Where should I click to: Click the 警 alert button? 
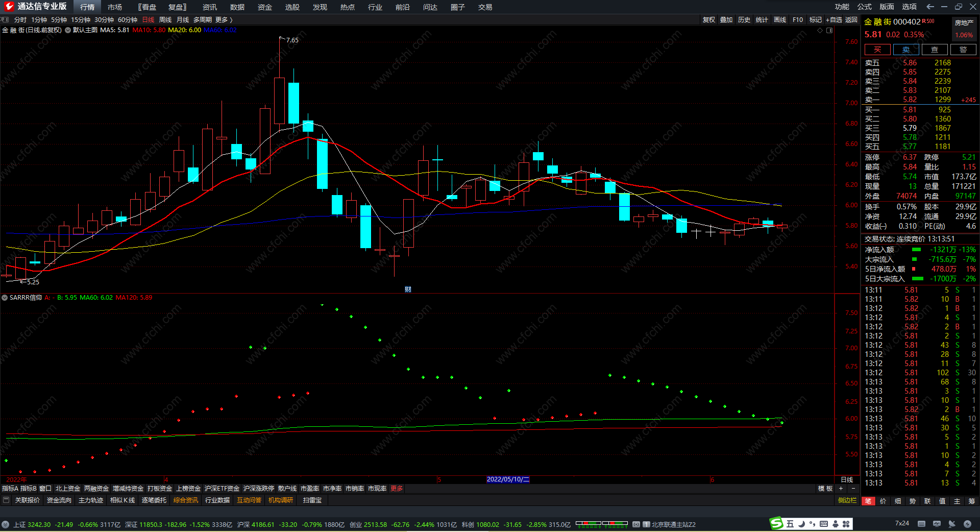click(963, 50)
